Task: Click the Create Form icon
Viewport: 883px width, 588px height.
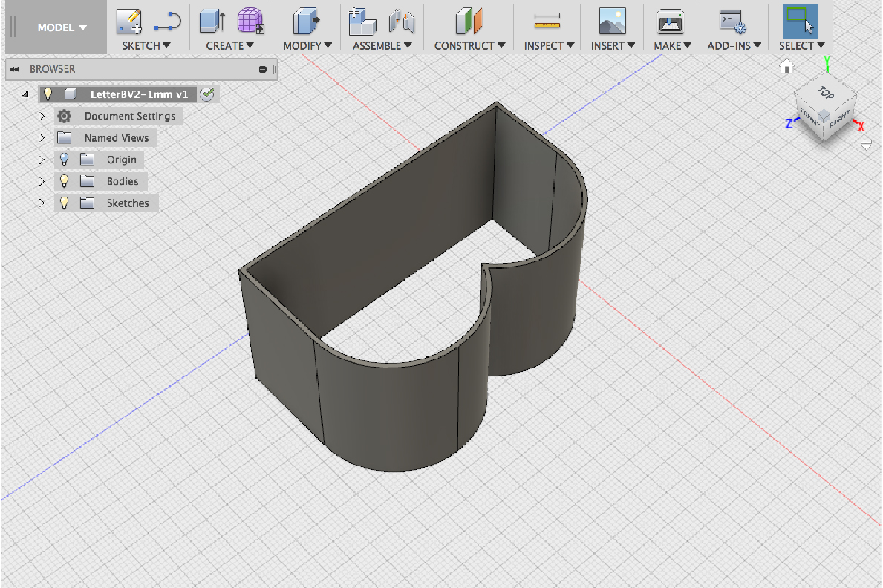Action: [251, 21]
